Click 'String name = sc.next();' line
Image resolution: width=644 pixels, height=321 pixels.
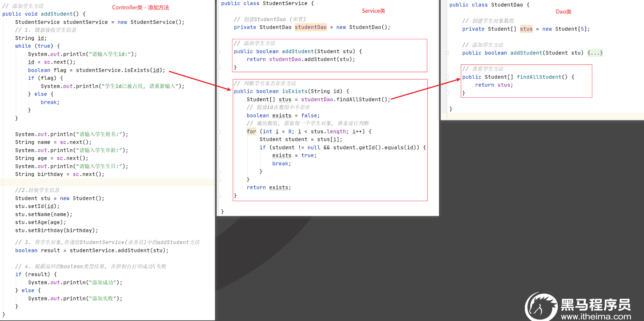pos(54,142)
